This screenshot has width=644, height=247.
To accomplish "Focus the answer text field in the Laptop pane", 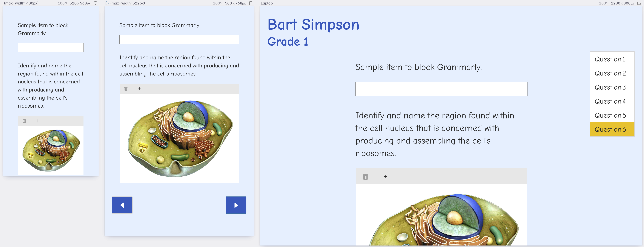I will click(x=441, y=89).
